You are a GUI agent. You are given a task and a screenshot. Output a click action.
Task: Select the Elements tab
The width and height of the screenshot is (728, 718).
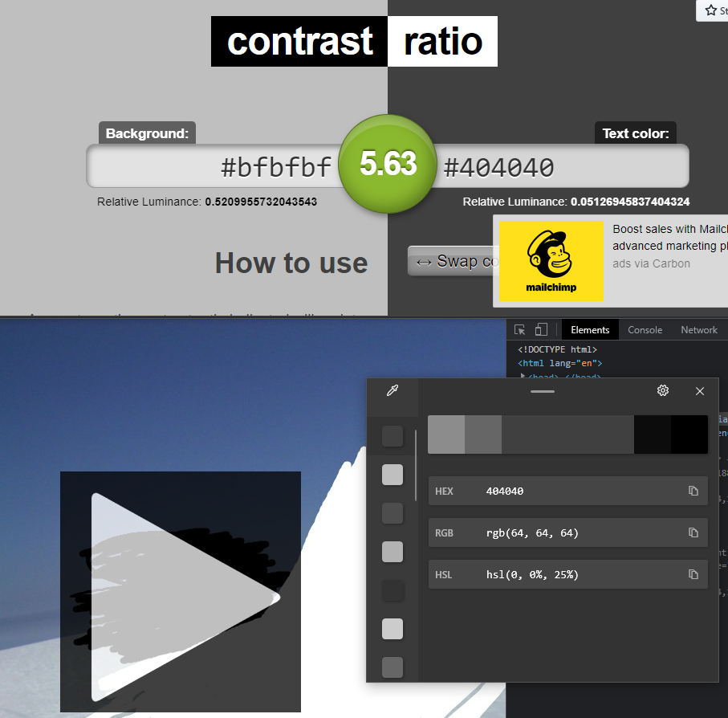coord(590,329)
